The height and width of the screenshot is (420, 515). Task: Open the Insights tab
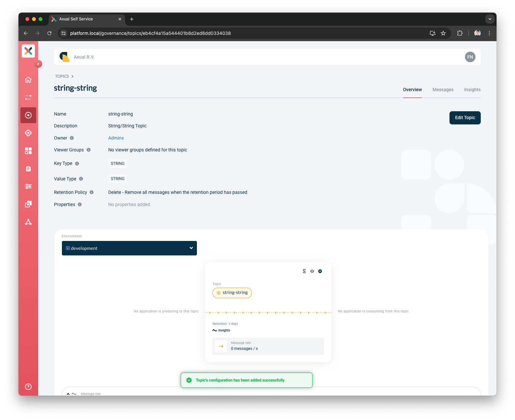coord(472,90)
